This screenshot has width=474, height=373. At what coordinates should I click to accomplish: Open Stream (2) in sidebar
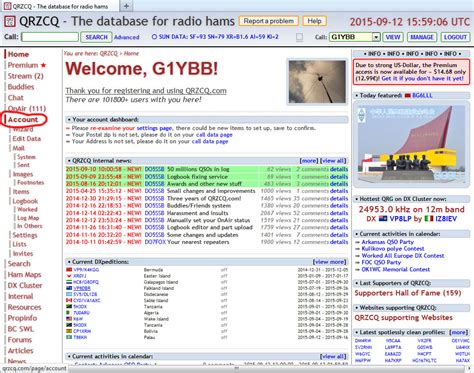[26, 76]
